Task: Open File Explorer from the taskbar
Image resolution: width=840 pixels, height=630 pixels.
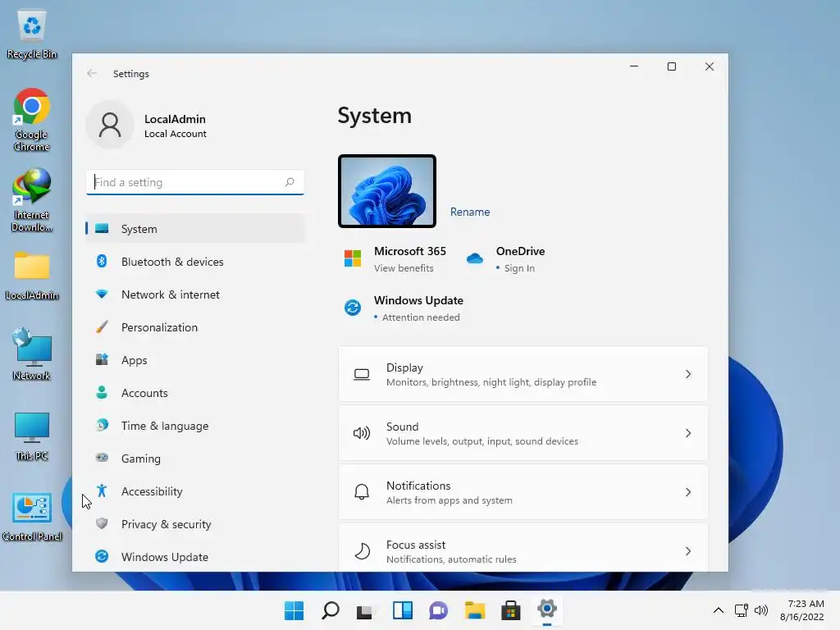Action: [475, 610]
